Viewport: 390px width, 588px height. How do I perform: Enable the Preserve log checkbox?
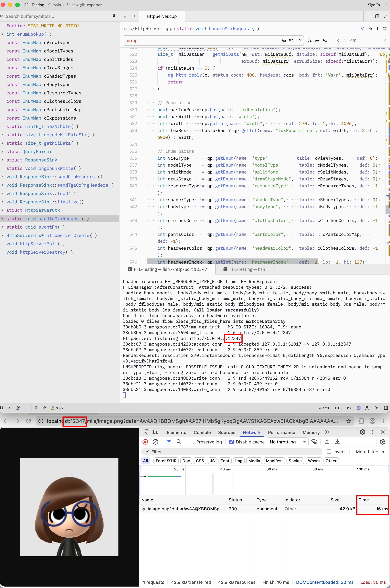pos(192,442)
